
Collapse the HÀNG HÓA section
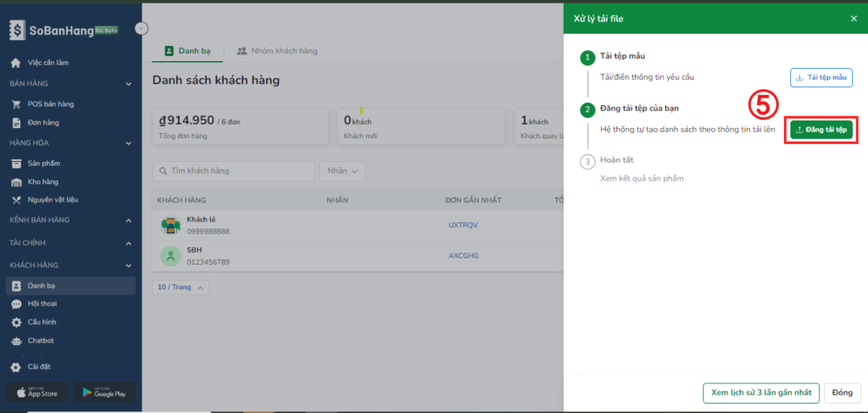[129, 143]
